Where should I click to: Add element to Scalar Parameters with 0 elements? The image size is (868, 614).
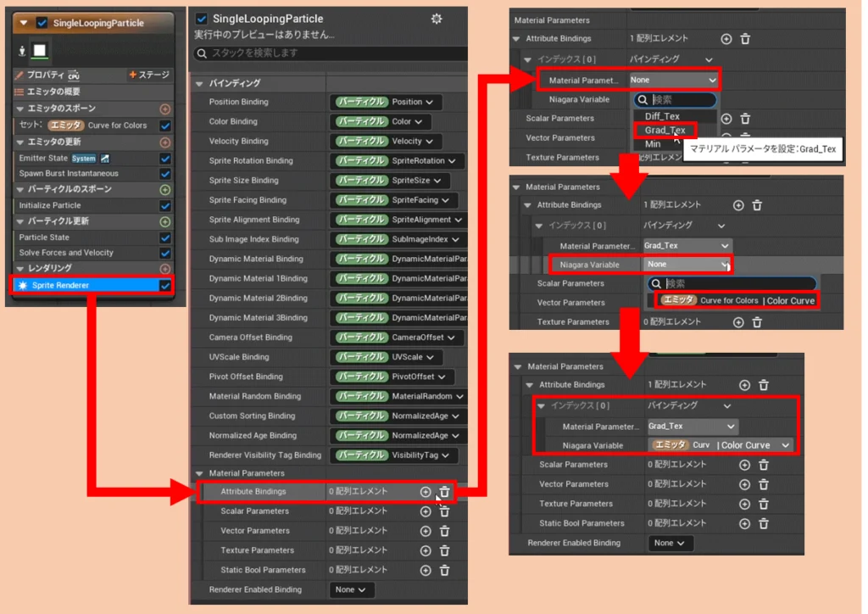[426, 511]
